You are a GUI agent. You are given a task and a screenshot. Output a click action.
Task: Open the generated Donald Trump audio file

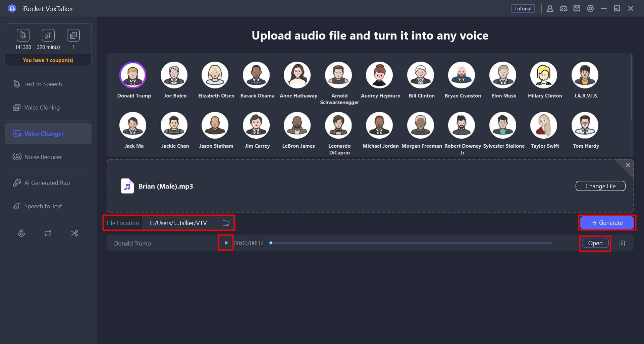(x=595, y=243)
